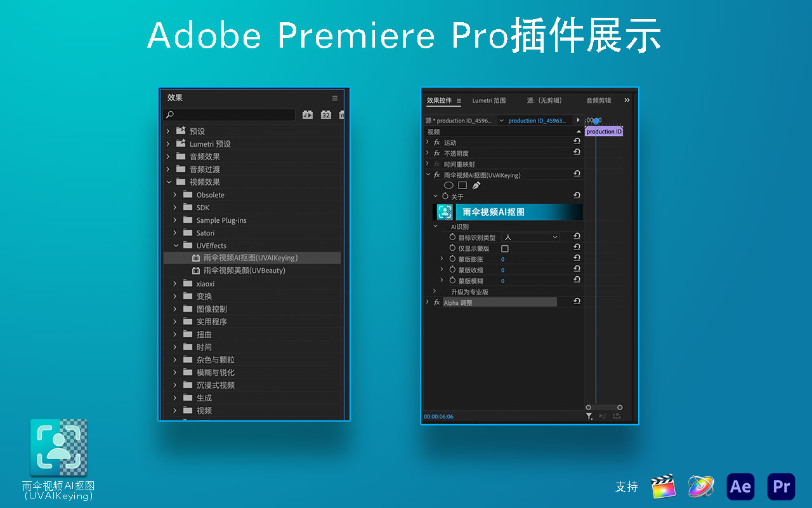This screenshot has height=508, width=812.
Task: Click the 雨伞视频AI抠图 banner logo
Action: (x=445, y=212)
